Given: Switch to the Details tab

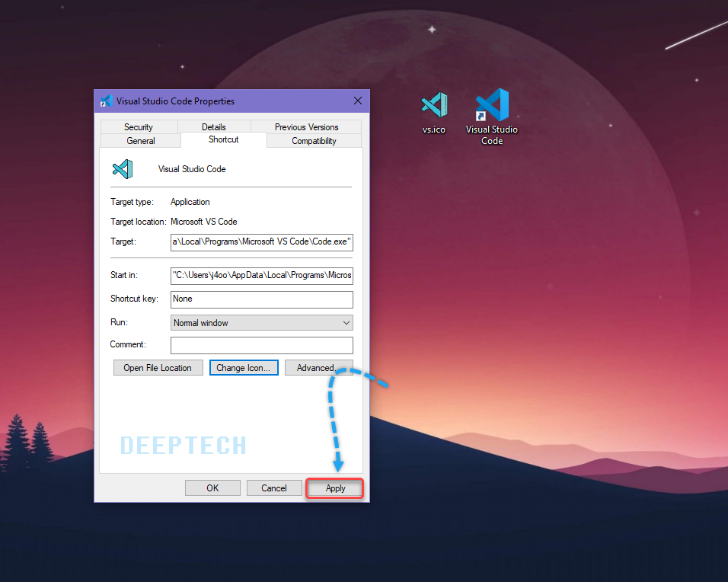Looking at the screenshot, I should 213,126.
